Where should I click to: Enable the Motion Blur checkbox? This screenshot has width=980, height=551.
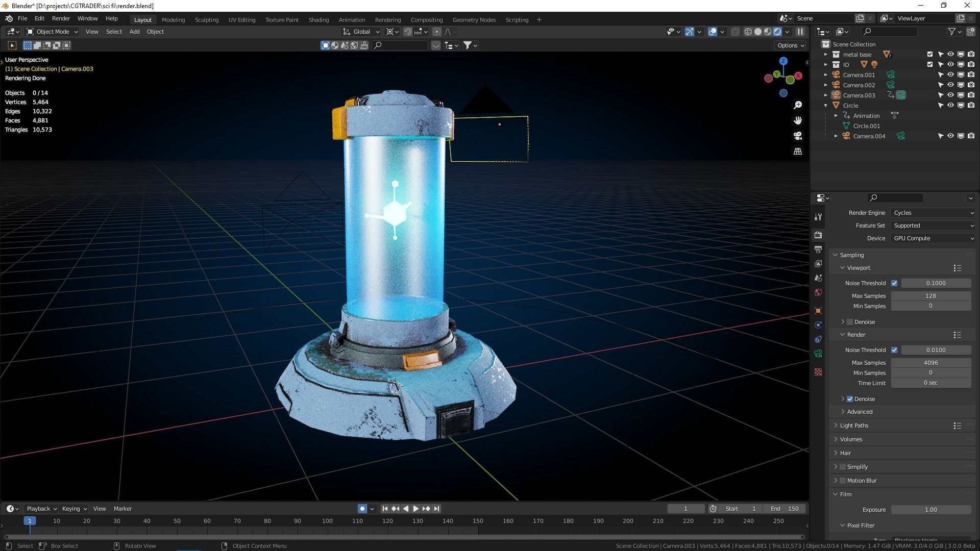tap(843, 481)
